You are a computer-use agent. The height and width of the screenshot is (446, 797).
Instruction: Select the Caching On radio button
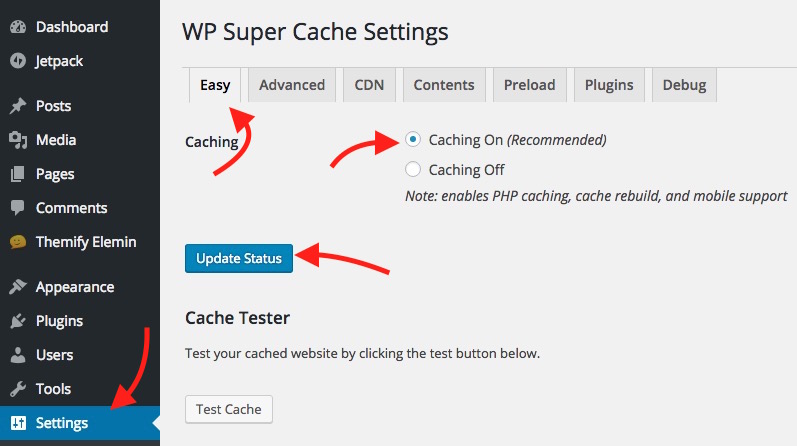[x=413, y=140]
